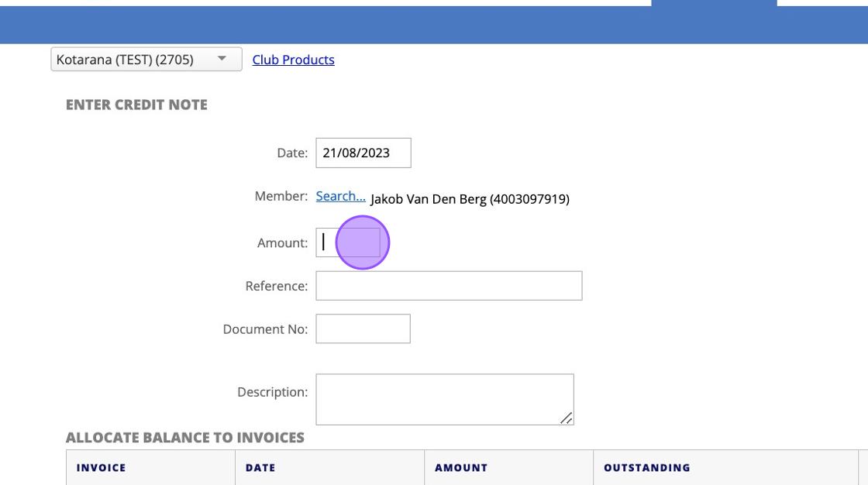Click the Description box resize handle
868x485 pixels.
coord(567,418)
